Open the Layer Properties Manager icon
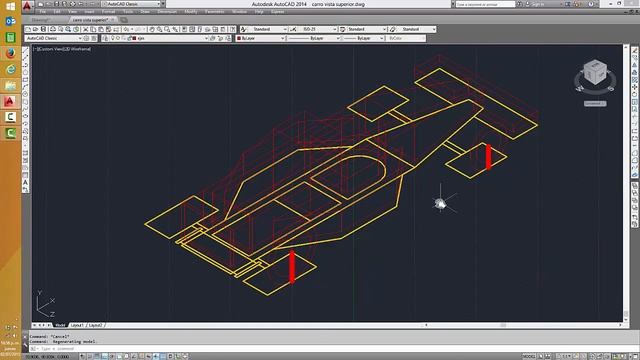The image size is (640, 360). coord(105,38)
